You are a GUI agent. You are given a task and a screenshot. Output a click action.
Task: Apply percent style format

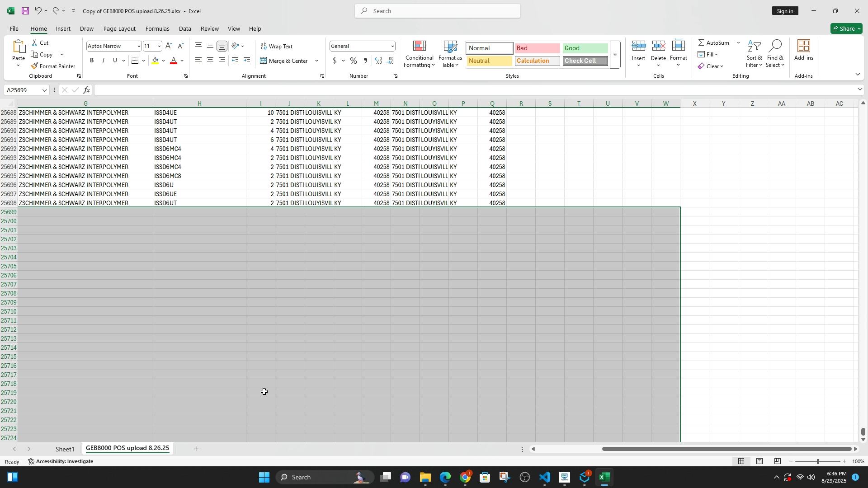point(354,61)
